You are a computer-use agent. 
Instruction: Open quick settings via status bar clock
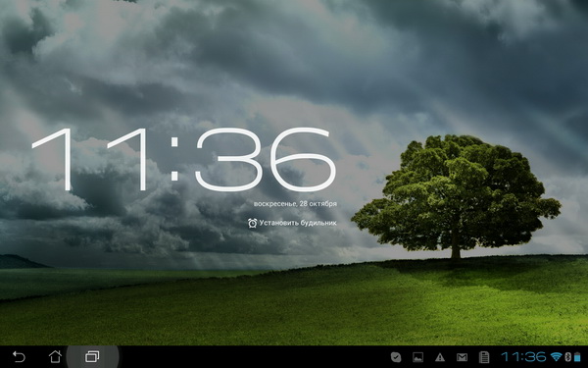point(523,357)
